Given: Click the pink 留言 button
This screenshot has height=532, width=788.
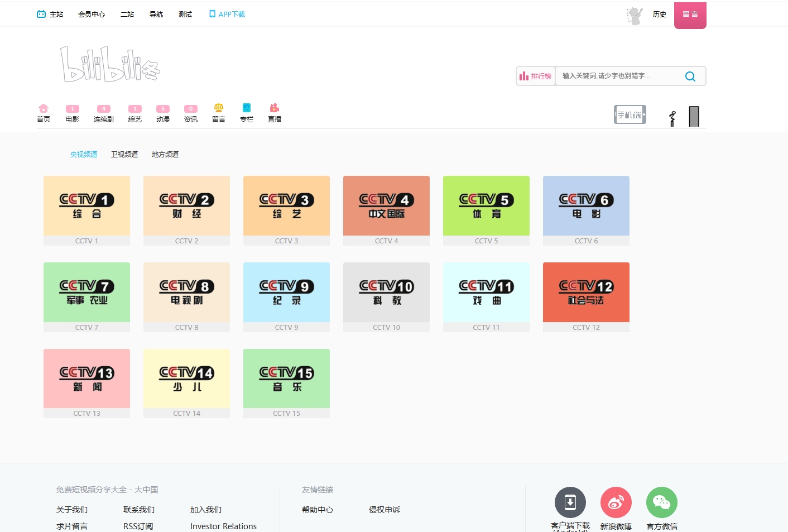Looking at the screenshot, I should (x=690, y=15).
